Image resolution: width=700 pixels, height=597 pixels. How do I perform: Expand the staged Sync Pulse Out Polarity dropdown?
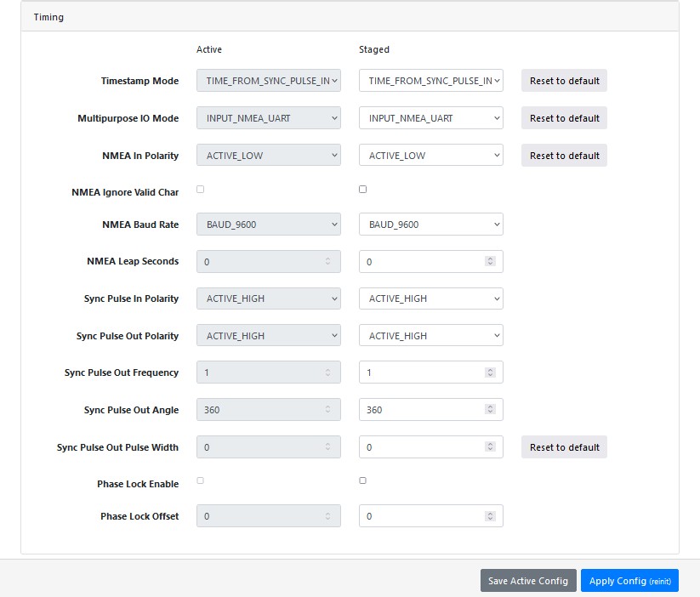pyautogui.click(x=430, y=336)
